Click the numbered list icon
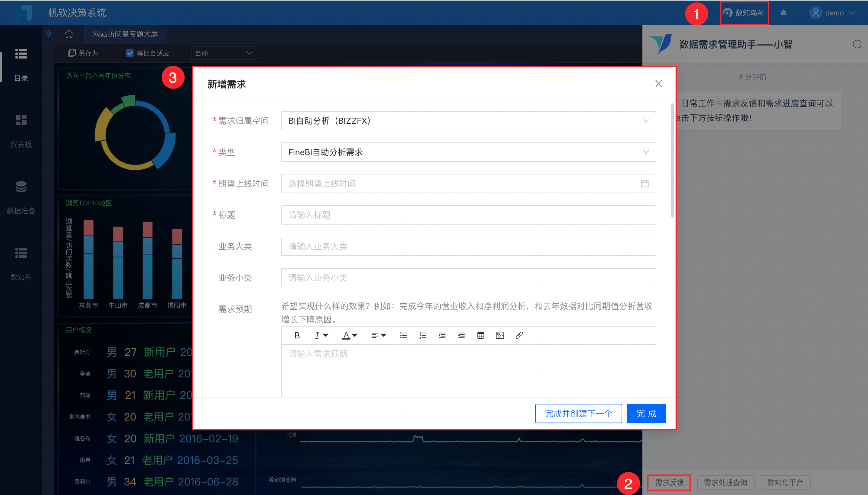Viewport: 868px width, 495px height. 423,336
